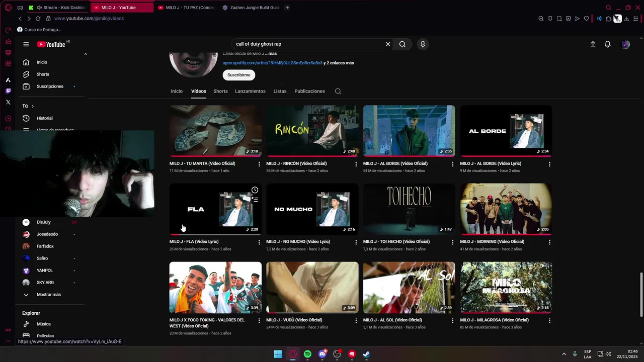The image size is (644, 362).
Task: Open Opera zoom out magnifier icon
Action: click(x=541, y=19)
